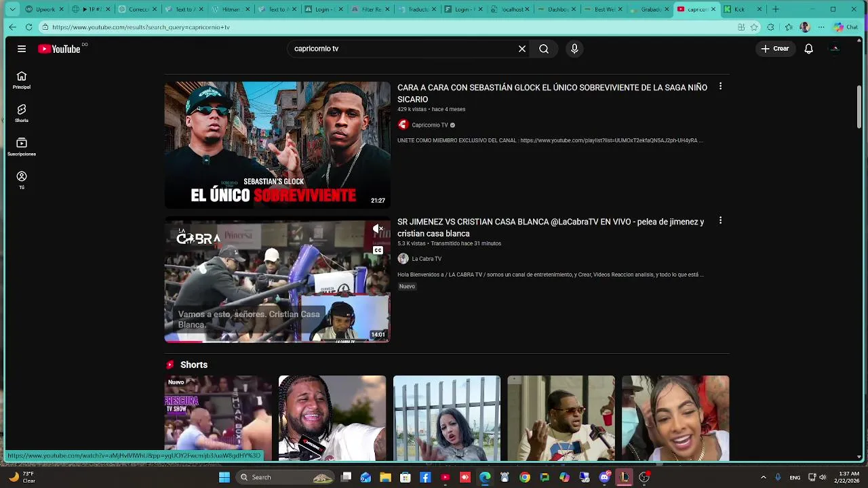Open the La Cabra TV channel name
The width and height of the screenshot is (868, 488).
pos(427,258)
